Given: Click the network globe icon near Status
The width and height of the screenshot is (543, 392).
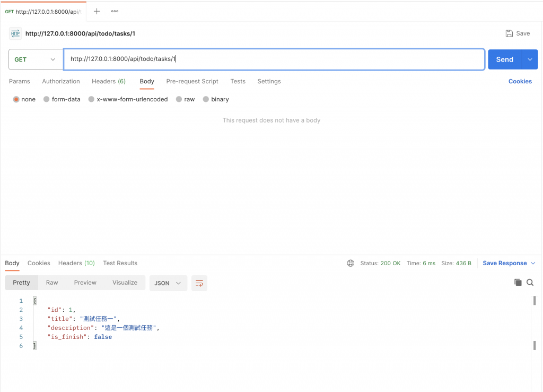Looking at the screenshot, I should 351,263.
